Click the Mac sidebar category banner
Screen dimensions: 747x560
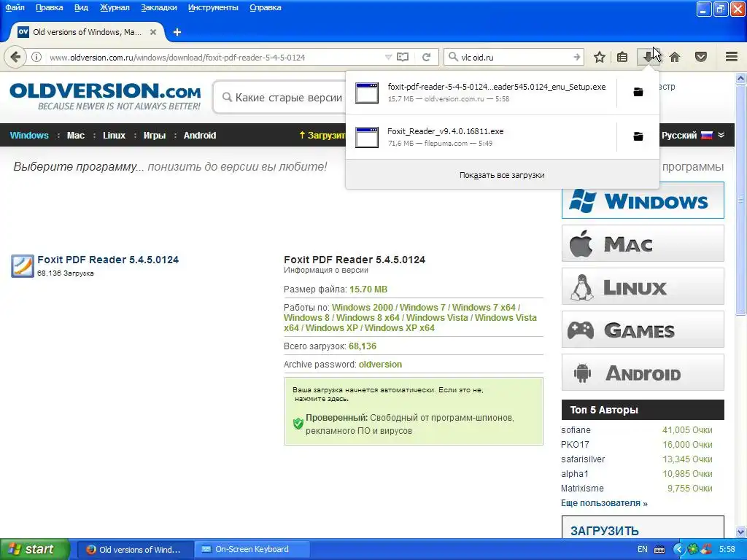click(643, 244)
